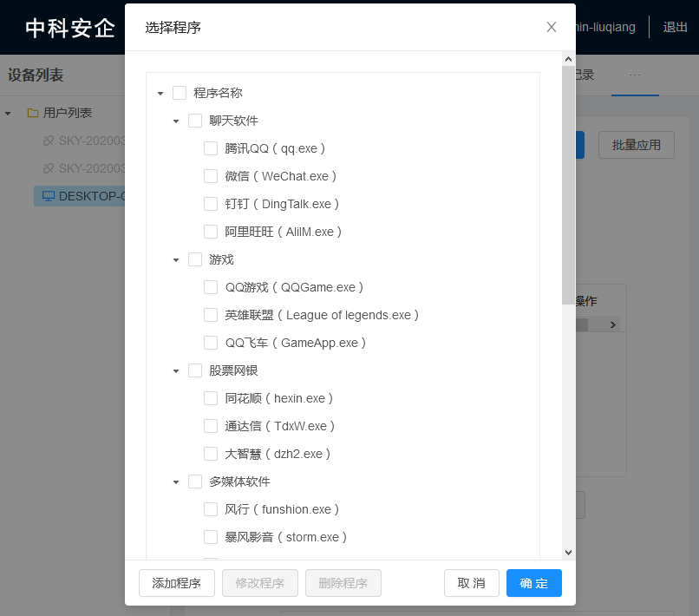Click the dialog scrollbar down arrow
This screenshot has height=616, width=699.
click(568, 552)
